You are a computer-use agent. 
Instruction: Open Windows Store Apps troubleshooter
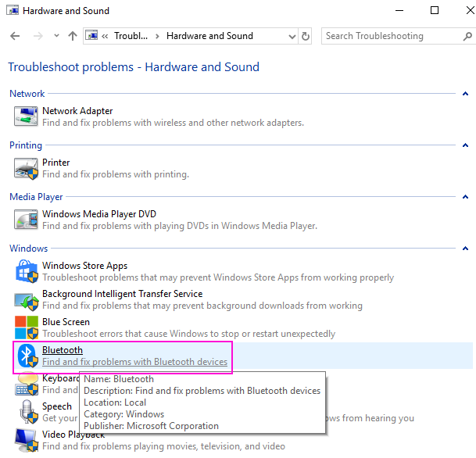(84, 266)
